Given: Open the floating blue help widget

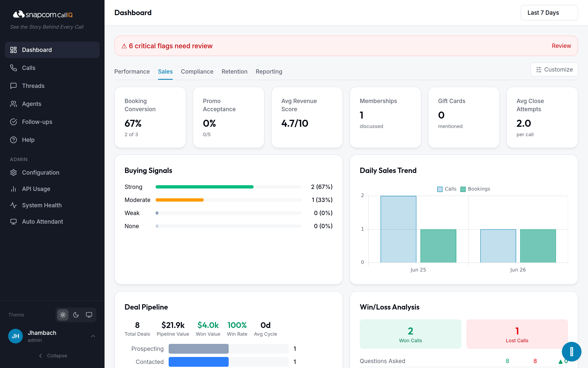Looking at the screenshot, I should point(571,352).
